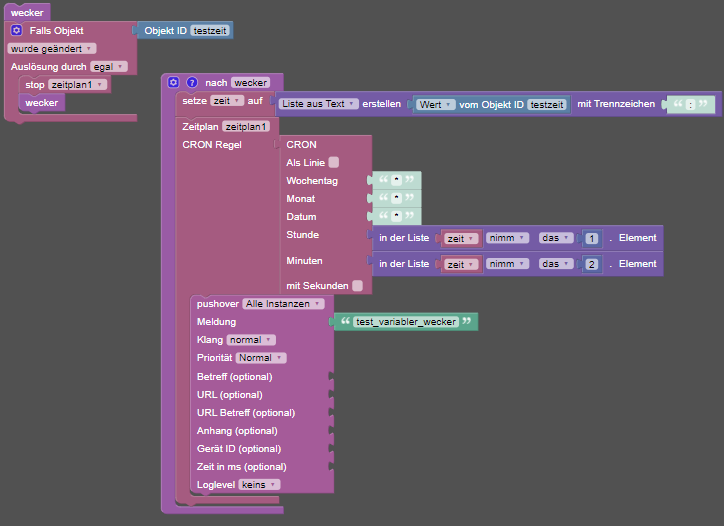The height and width of the screenshot is (526, 724).
Task: Edit the index number 2 in Minuten list block
Action: [591, 264]
